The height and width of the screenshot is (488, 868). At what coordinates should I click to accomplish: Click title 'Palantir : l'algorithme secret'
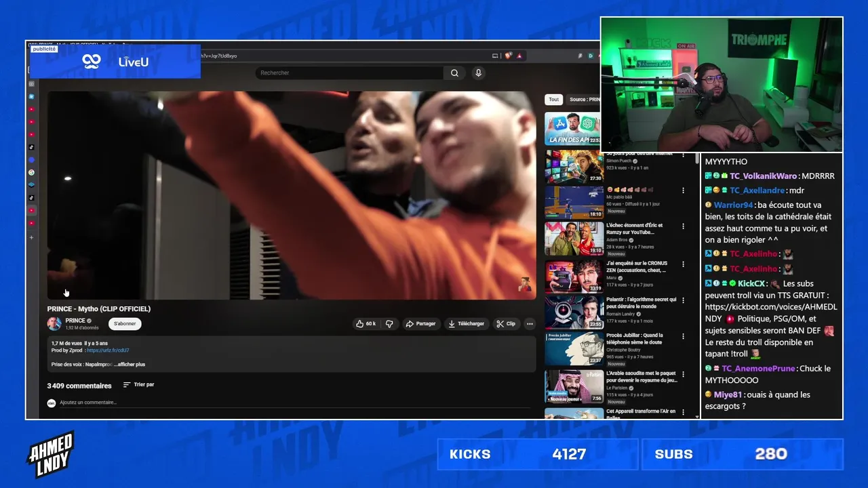(642, 302)
